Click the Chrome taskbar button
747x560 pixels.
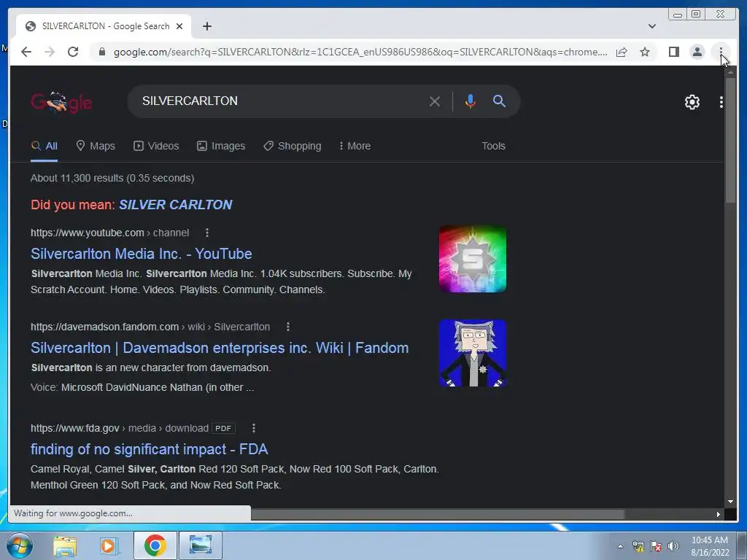click(155, 545)
